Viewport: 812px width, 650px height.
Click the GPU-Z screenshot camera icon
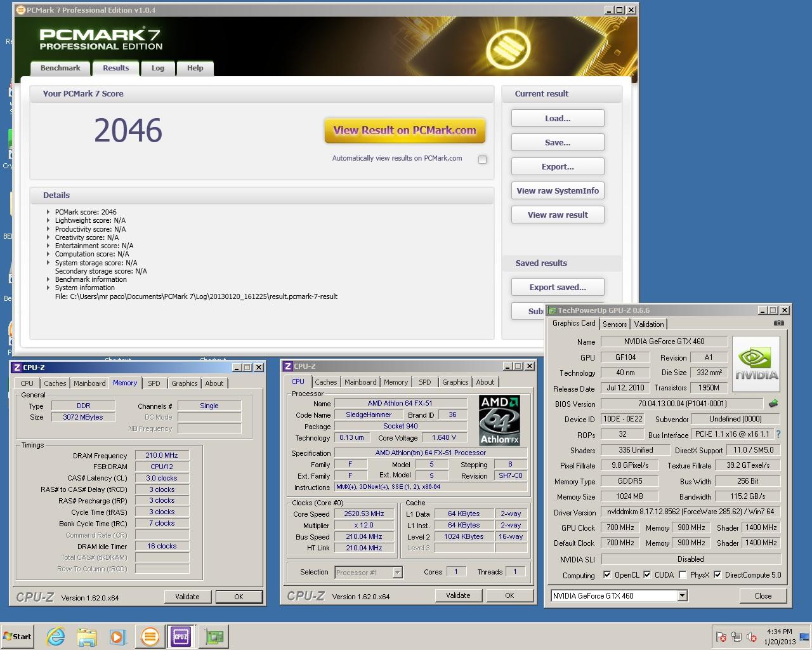tap(778, 323)
